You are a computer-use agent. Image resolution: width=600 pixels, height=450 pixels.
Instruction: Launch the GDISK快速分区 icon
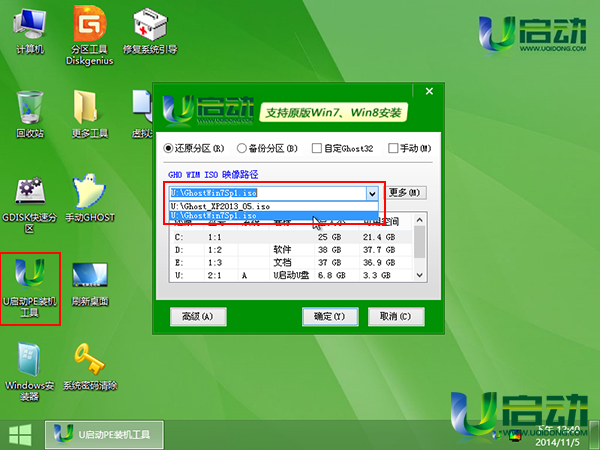pos(29,194)
